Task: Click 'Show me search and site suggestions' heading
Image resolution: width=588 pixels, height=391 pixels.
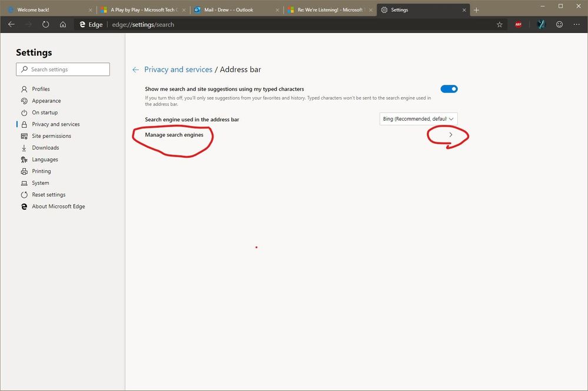Action: [x=224, y=89]
